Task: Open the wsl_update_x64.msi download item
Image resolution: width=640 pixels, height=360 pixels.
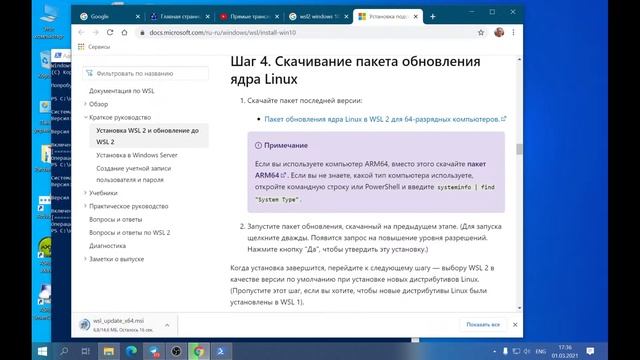Action: coord(118,325)
